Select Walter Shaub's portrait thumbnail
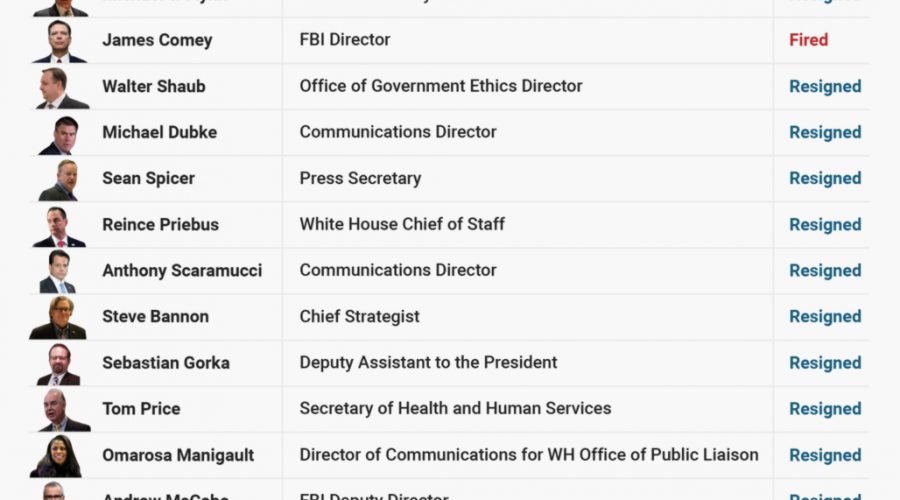This screenshot has height=500, width=900. 62,87
